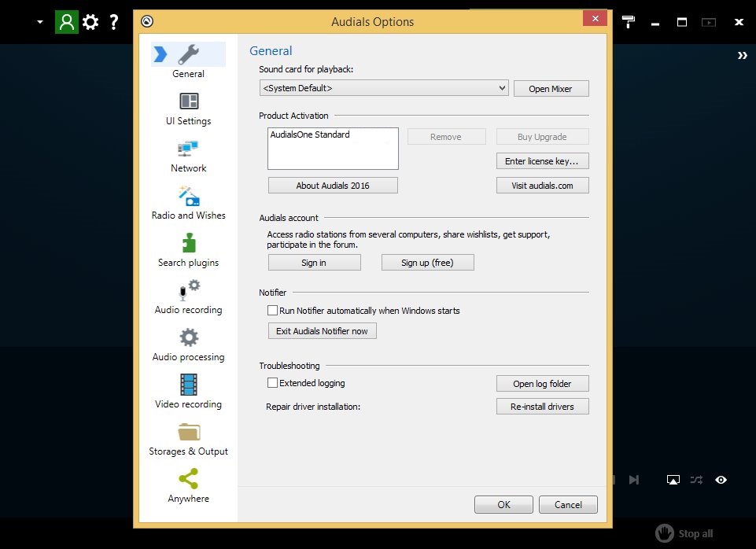Viewport: 756px width, 549px height.
Task: Click Enter license key button
Action: 542,161
